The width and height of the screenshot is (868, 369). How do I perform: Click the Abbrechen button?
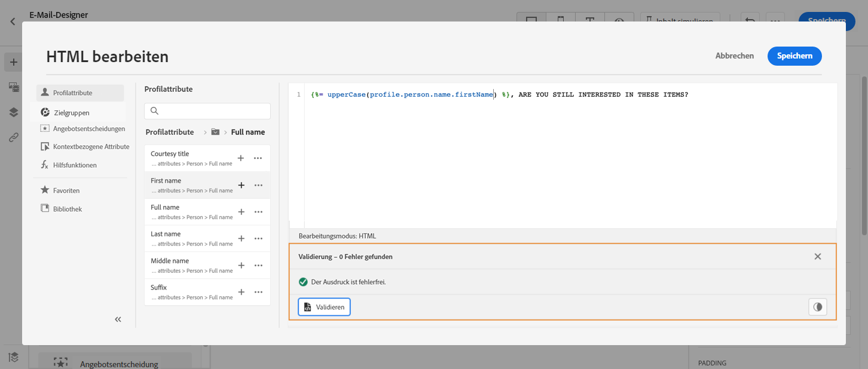(x=735, y=56)
